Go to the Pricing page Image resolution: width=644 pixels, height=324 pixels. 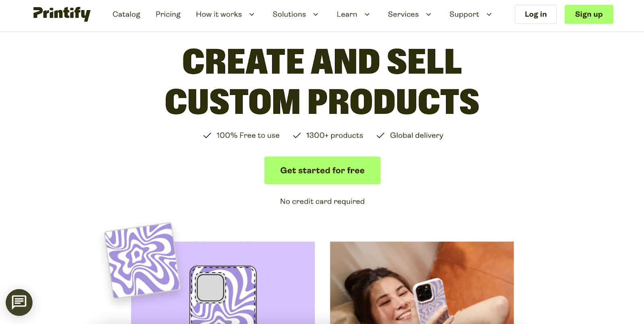(168, 14)
